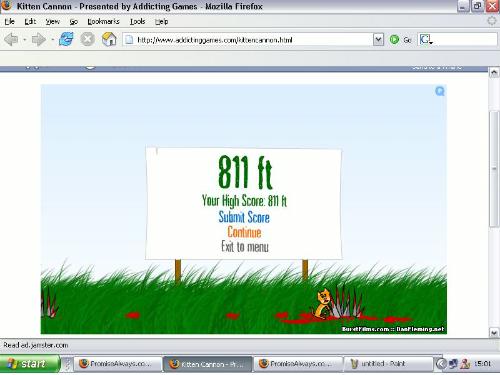
Task: Open the Windows start button
Action: (30, 363)
